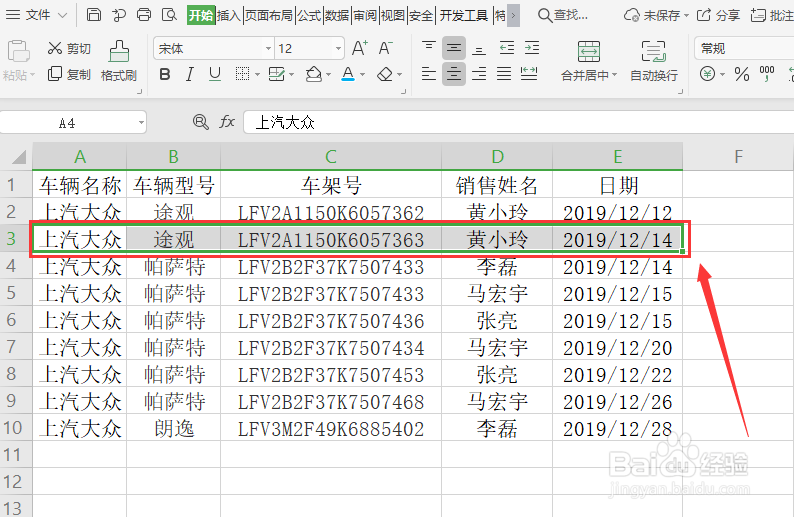
Task: Click the 批注 comment button
Action: (772, 15)
